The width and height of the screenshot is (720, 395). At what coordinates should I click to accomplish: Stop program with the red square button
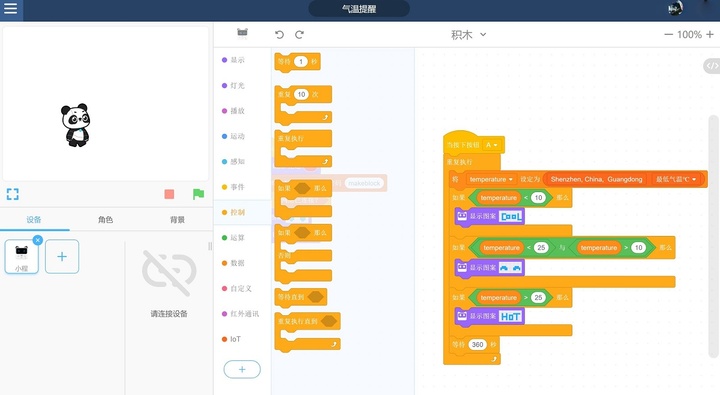[169, 194]
